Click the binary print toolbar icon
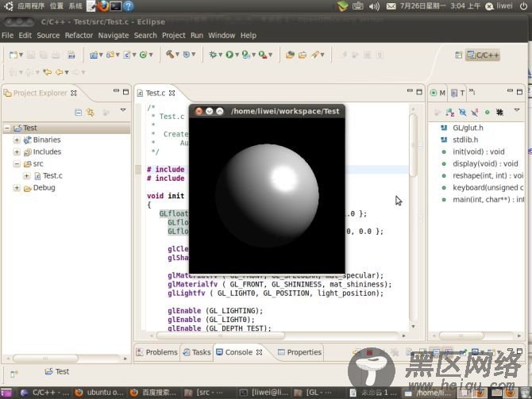 [x=71, y=55]
